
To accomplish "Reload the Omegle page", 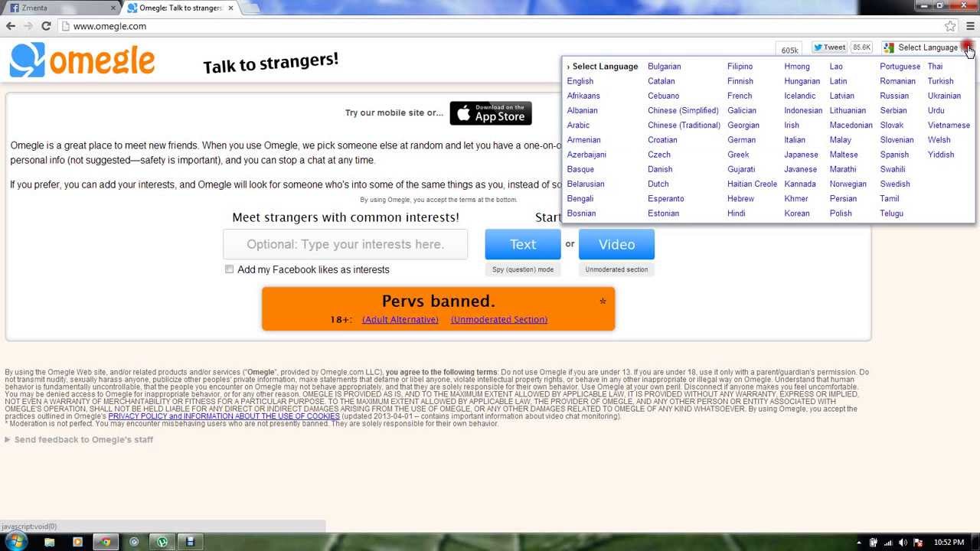I will 46,26.
